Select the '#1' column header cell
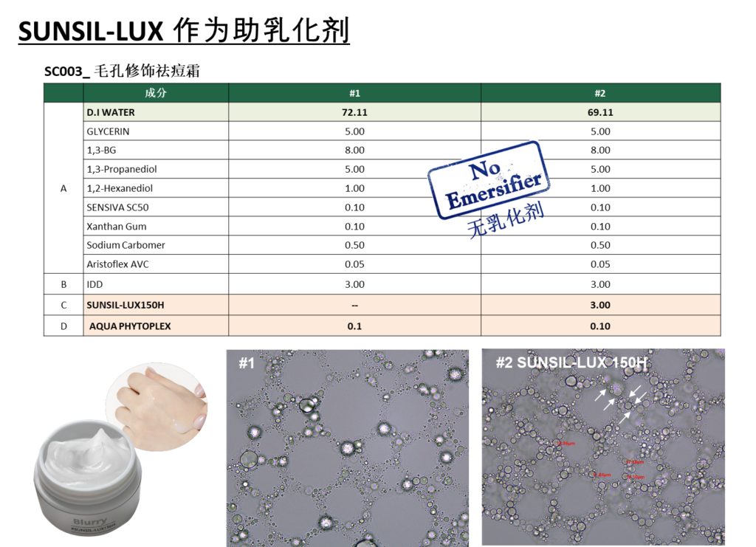Screen dimensions: 756x547 (354, 93)
